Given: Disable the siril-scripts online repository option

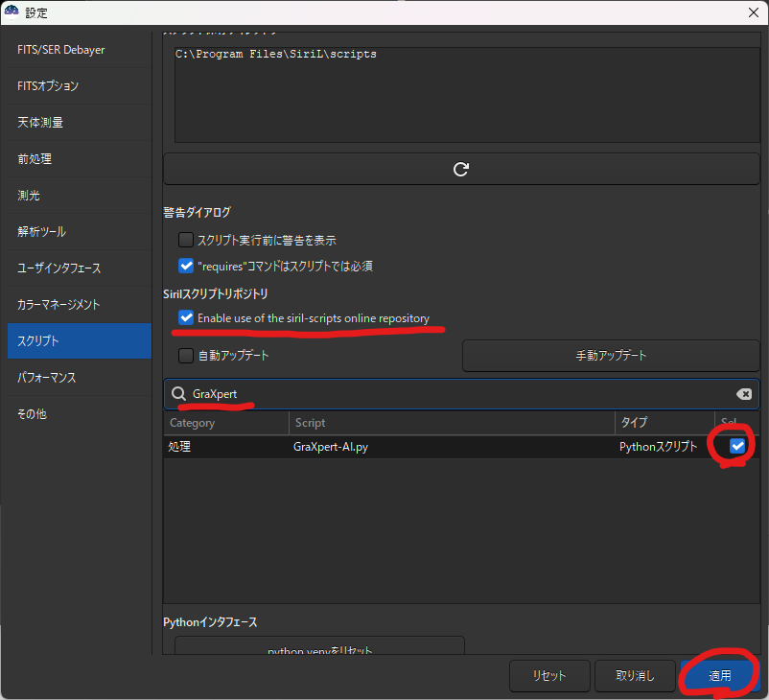Looking at the screenshot, I should [x=186, y=317].
